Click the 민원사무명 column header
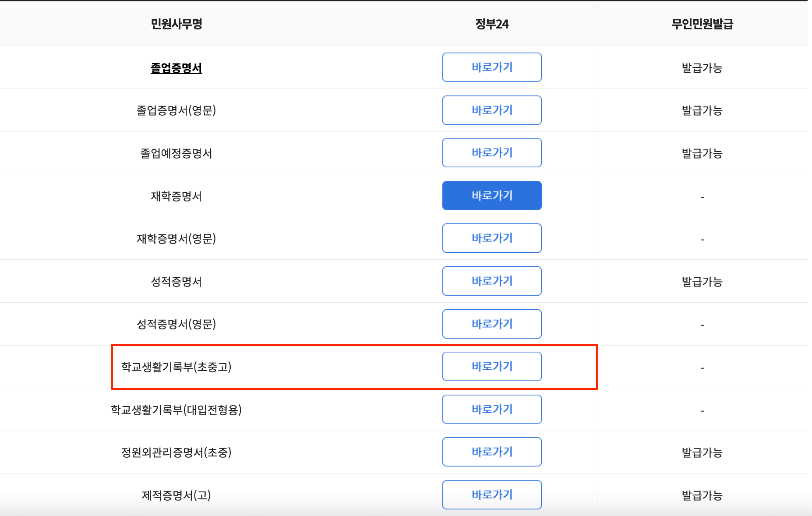The image size is (812, 516). (x=176, y=24)
